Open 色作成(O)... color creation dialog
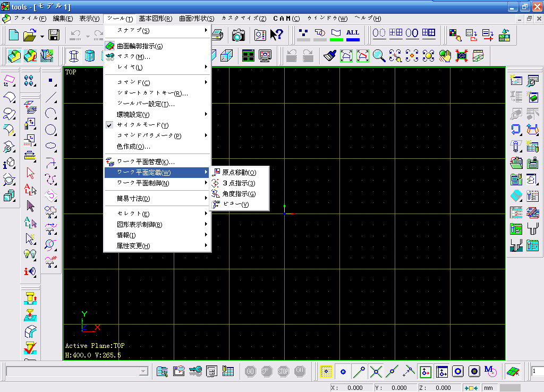 point(157,147)
